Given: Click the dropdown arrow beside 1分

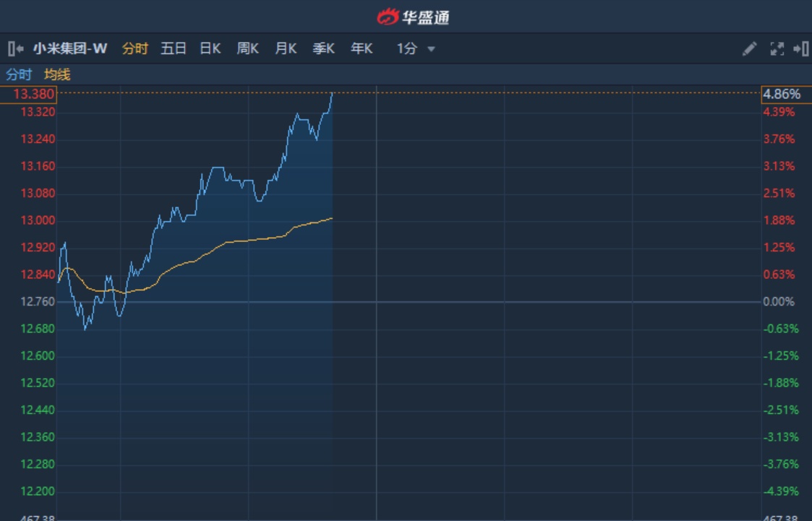Looking at the screenshot, I should point(432,50).
